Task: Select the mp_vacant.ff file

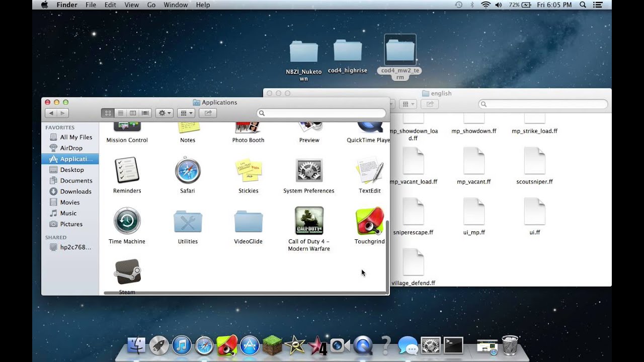Action: 473,161
